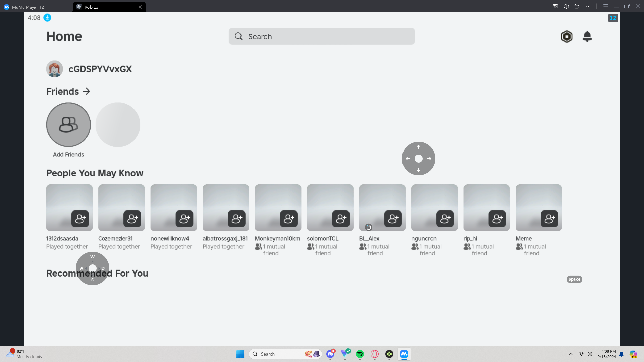This screenshot has height=362, width=644.
Task: Open the Windows Start menu
Action: (x=240, y=354)
